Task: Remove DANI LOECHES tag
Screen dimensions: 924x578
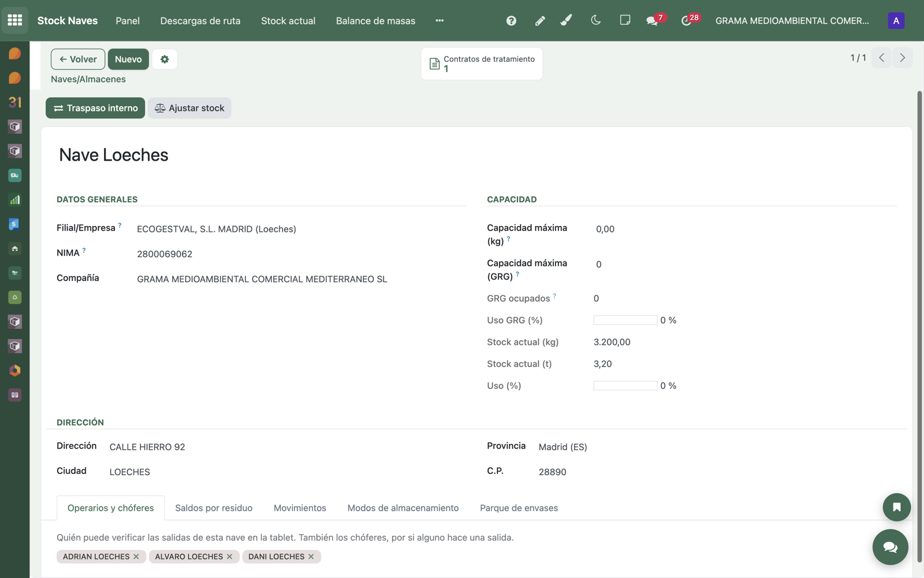Action: [311, 557]
